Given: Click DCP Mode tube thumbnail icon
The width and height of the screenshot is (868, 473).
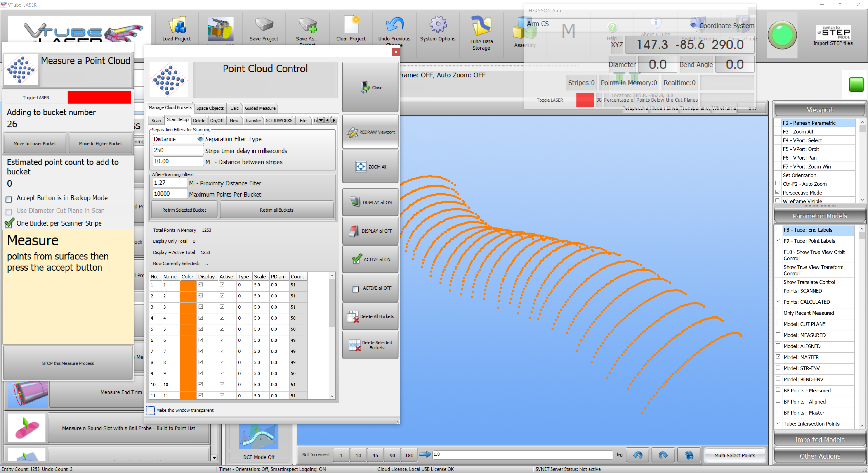Looking at the screenshot, I should click(258, 437).
